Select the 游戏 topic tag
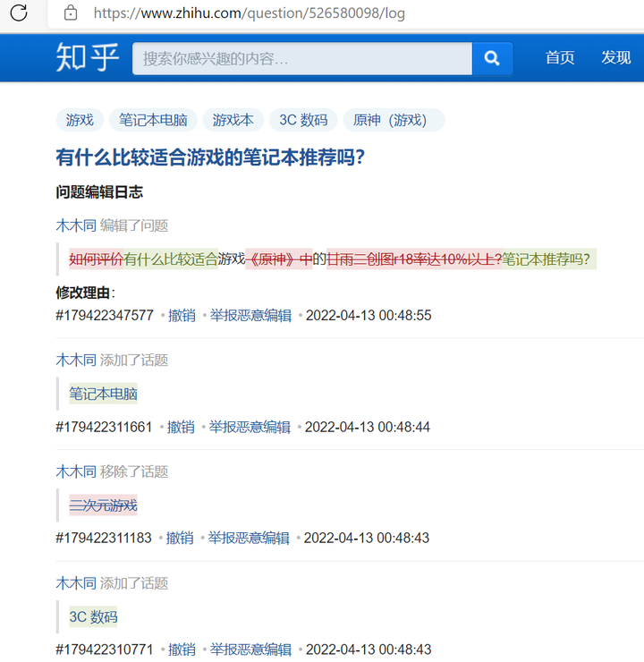Image resolution: width=644 pixels, height=662 pixels. (x=80, y=120)
